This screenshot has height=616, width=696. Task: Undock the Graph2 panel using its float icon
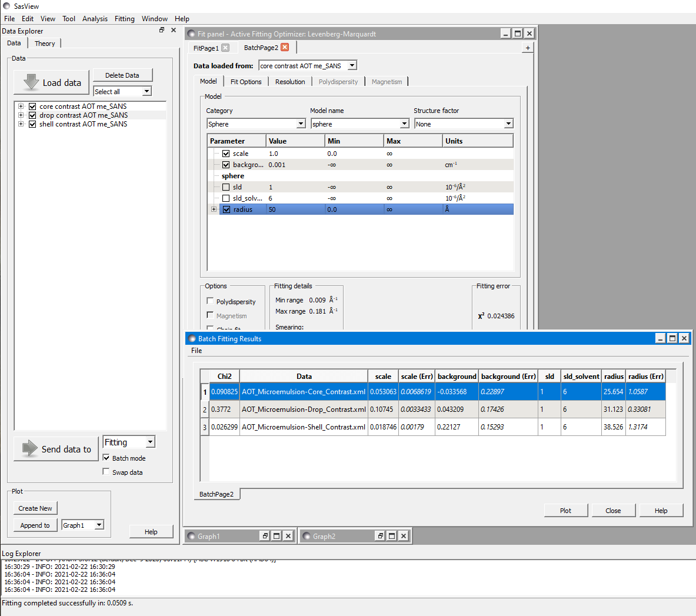pyautogui.click(x=379, y=535)
